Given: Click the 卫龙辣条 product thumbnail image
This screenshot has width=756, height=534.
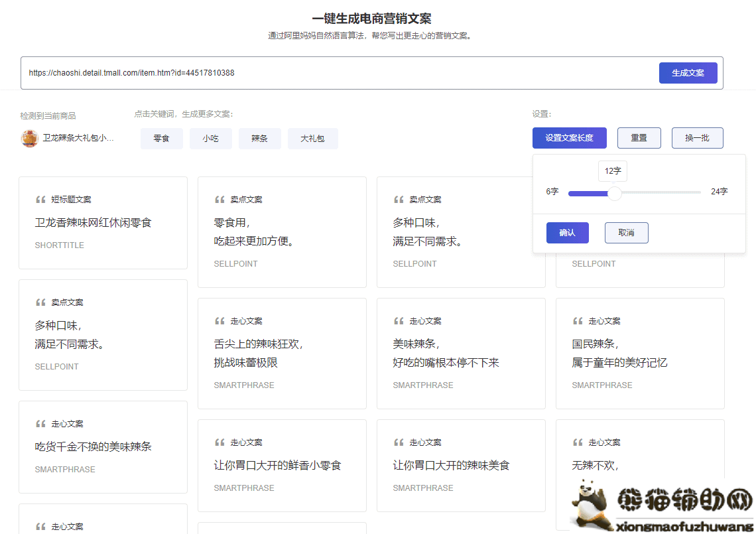Looking at the screenshot, I should click(29, 139).
